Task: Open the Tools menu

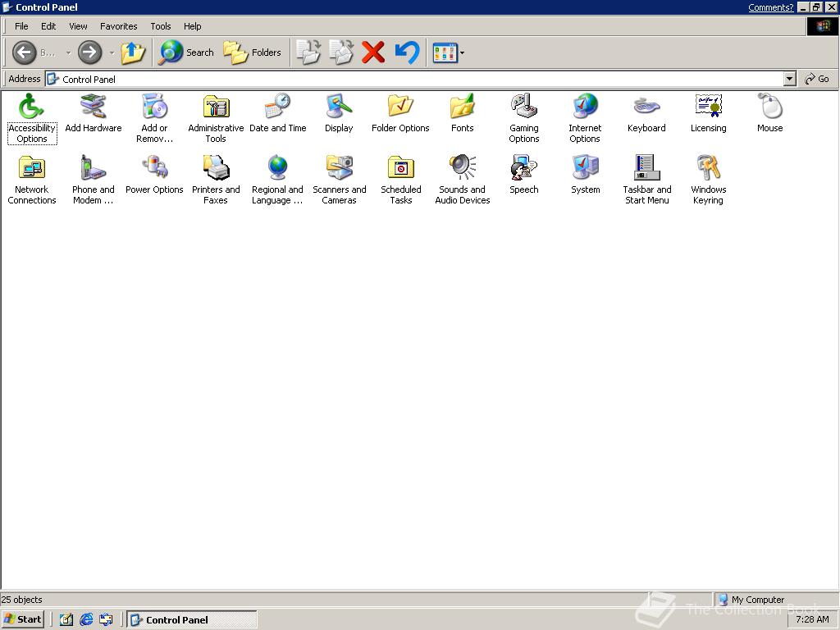Action: click(x=160, y=26)
